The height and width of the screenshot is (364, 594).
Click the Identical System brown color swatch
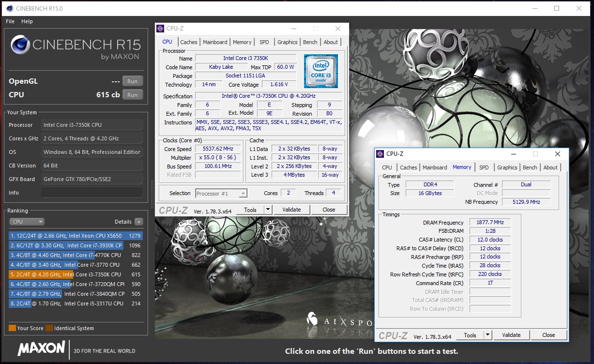(x=49, y=328)
